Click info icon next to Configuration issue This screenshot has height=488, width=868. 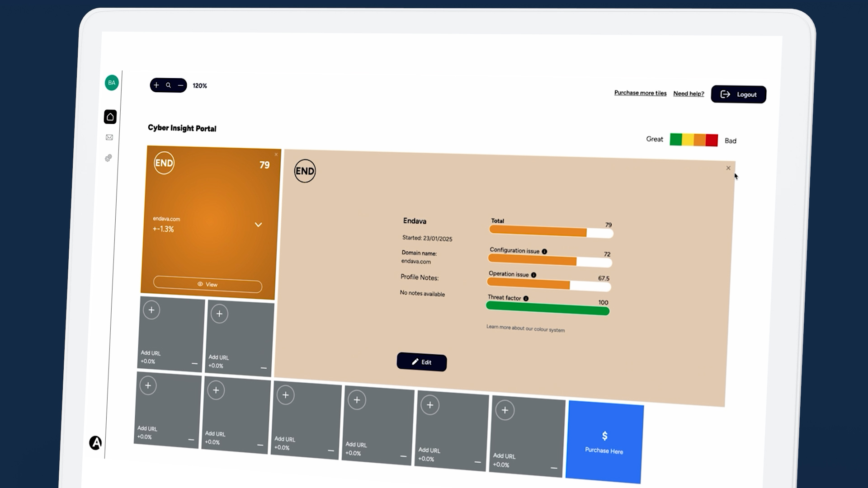point(544,252)
